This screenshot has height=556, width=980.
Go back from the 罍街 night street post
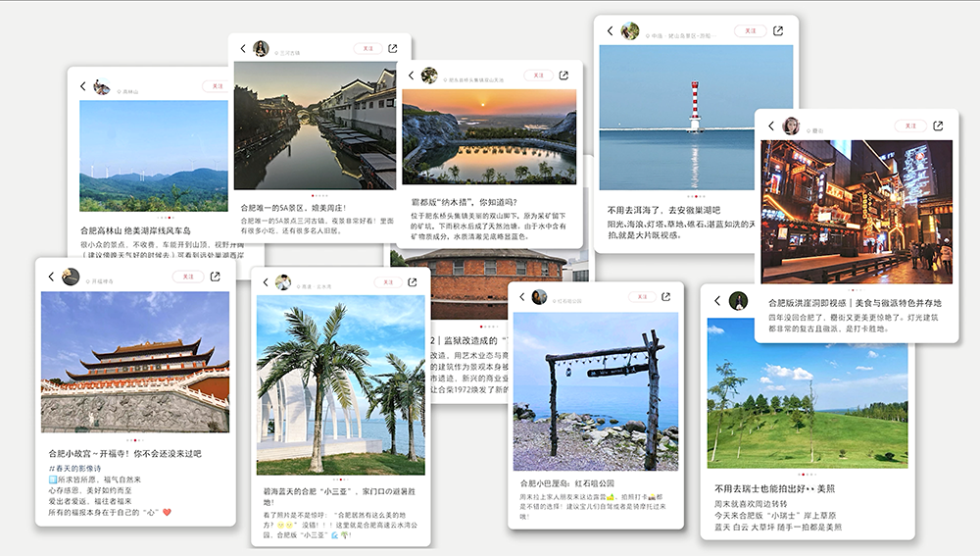click(771, 126)
